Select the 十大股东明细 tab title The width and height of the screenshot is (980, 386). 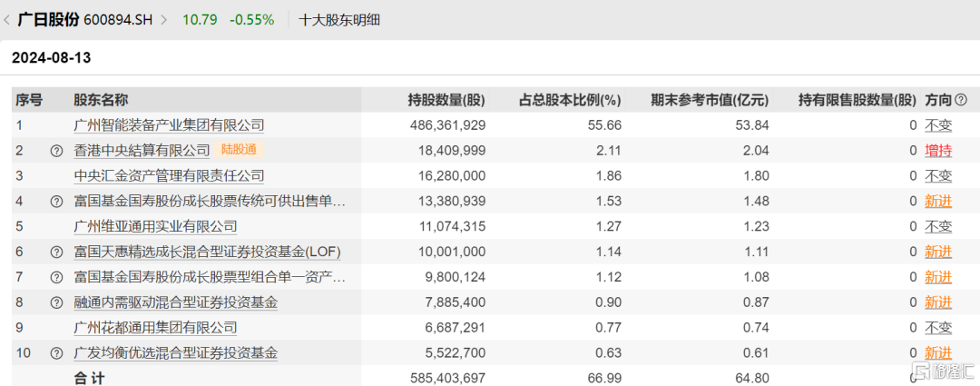coord(339,20)
